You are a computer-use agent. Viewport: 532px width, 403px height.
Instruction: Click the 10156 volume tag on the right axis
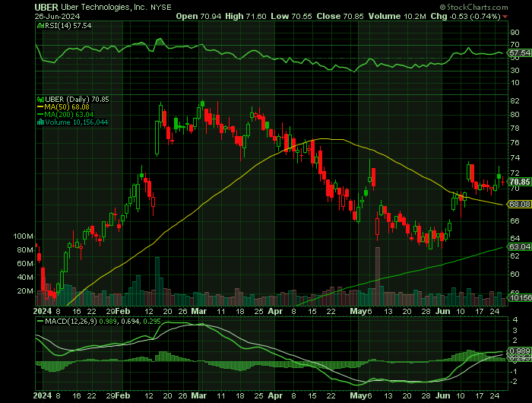(x=519, y=298)
